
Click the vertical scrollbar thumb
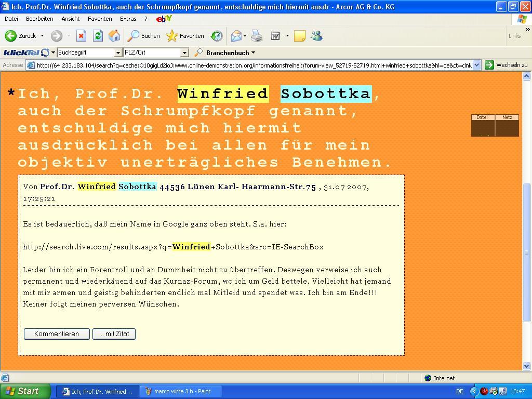click(527, 253)
